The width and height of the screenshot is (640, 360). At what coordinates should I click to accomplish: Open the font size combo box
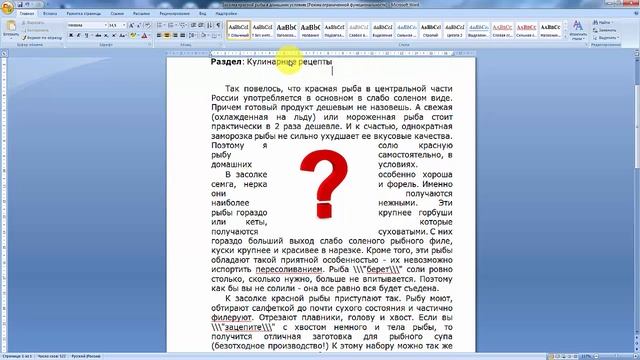pos(117,25)
